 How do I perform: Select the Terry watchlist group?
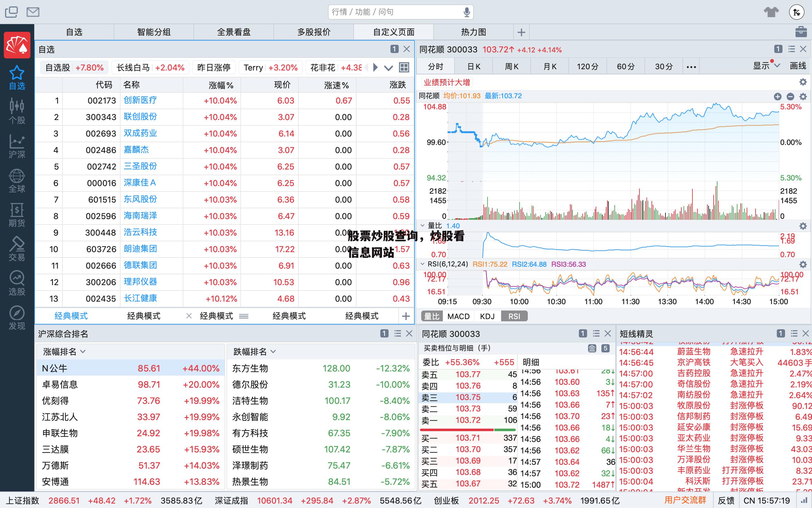[x=271, y=68]
